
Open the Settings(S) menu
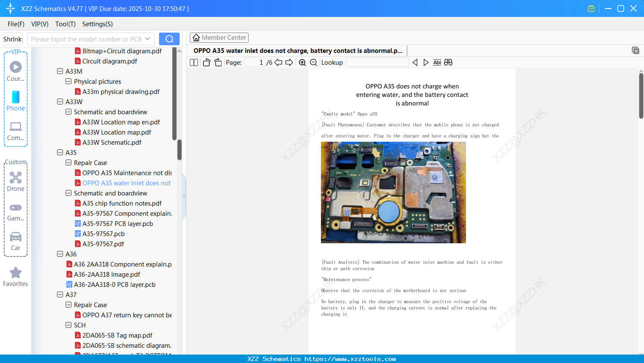tap(98, 24)
